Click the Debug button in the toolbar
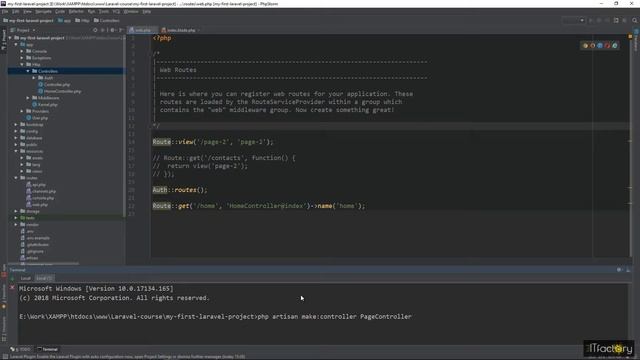 [x=599, y=20]
